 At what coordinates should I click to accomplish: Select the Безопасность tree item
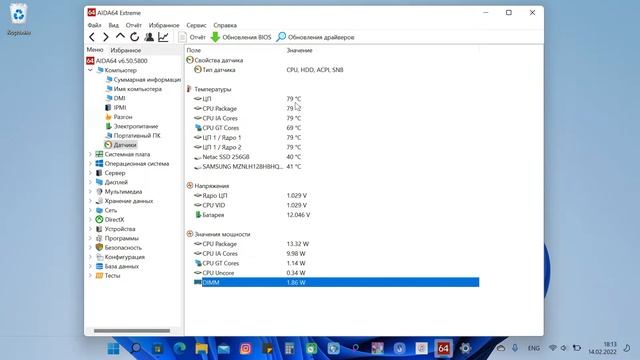pos(119,248)
